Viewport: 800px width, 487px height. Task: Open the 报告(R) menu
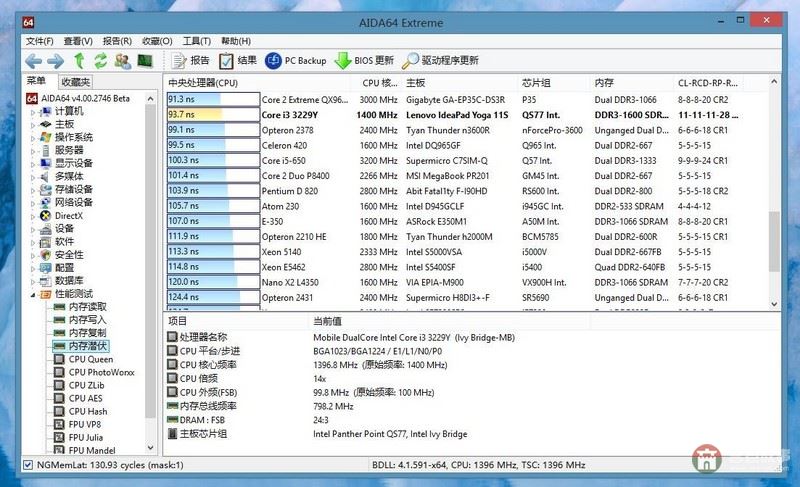(x=117, y=41)
